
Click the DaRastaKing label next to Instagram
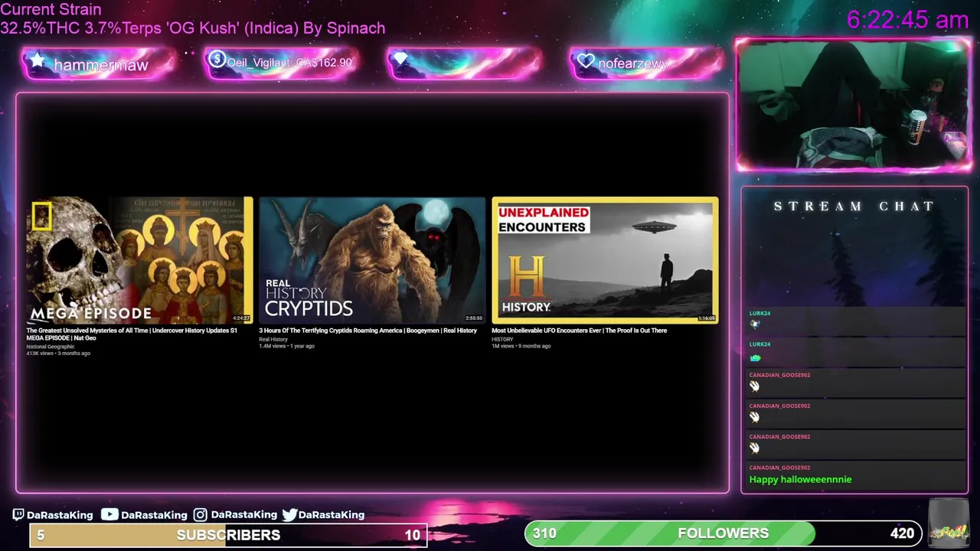click(x=243, y=515)
